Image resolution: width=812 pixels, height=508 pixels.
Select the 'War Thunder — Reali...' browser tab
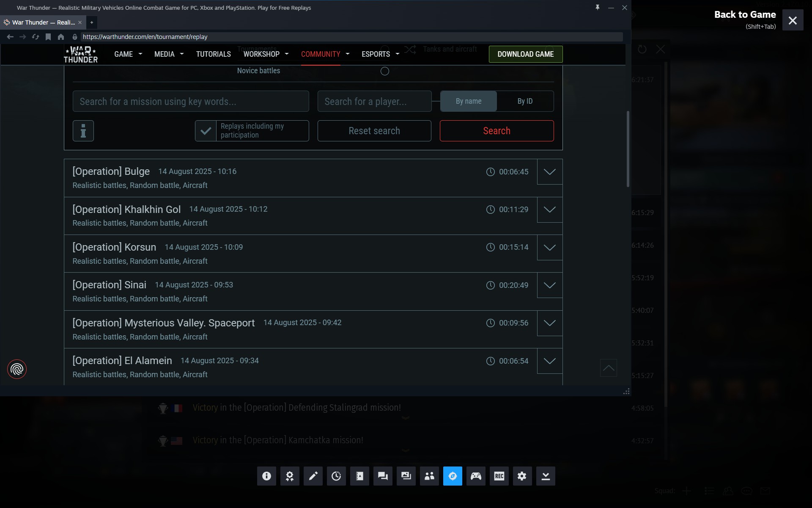pos(43,22)
